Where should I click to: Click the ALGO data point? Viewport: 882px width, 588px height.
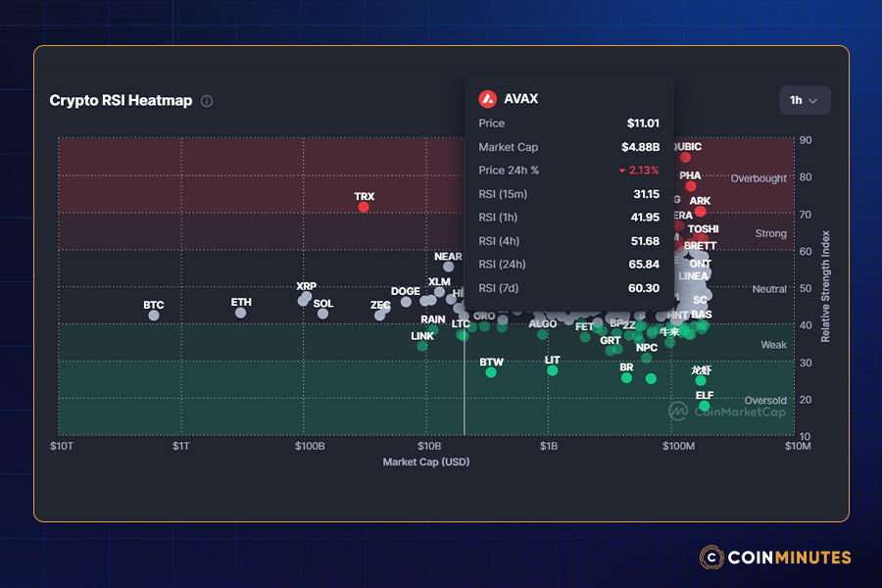tap(542, 334)
